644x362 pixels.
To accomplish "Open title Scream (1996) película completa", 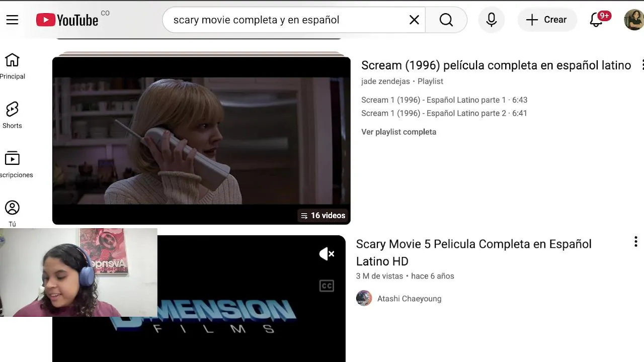I will (496, 65).
